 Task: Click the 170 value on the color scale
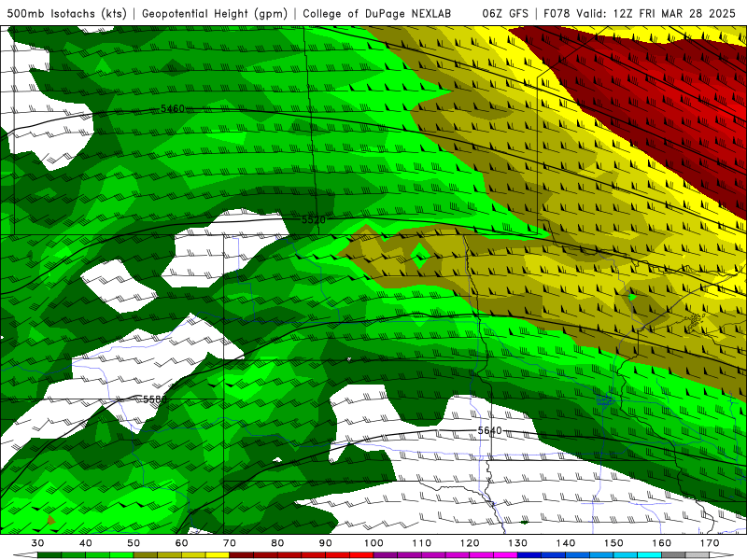[710, 543]
